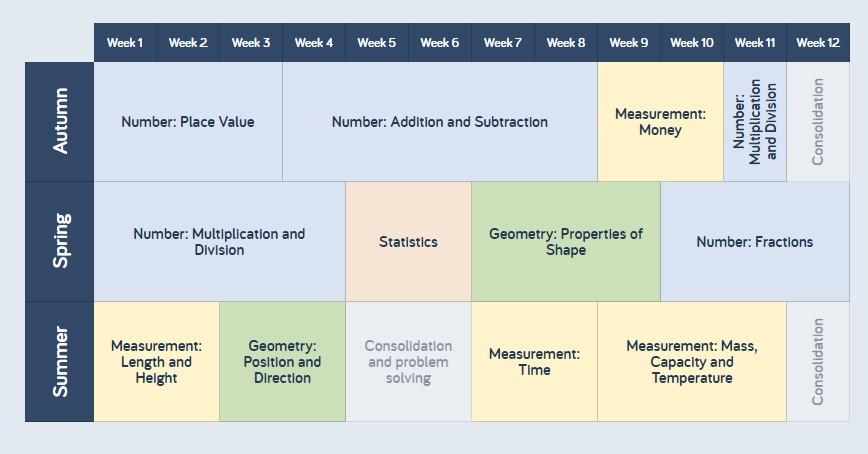Select the Autumn Multiplication and Division block
Screen dimensions: 868x454
755,122
